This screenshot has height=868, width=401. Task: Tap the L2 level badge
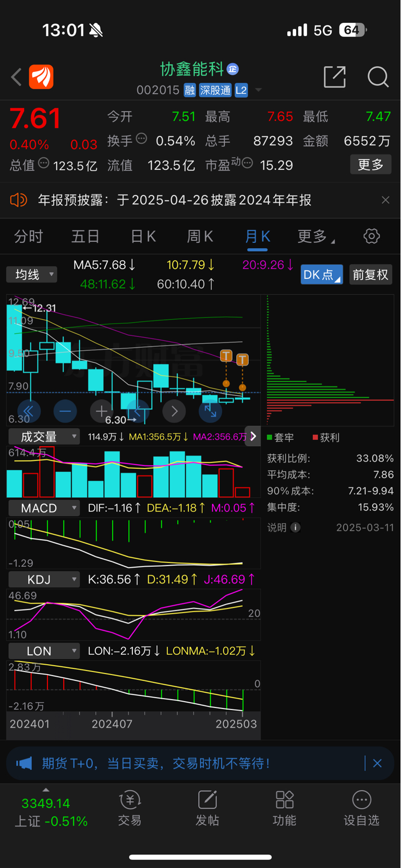point(241,90)
